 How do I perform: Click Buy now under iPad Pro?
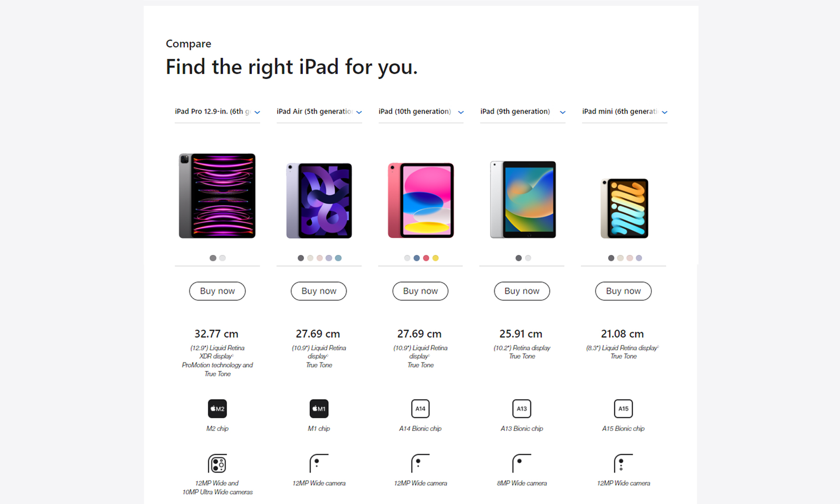(217, 291)
